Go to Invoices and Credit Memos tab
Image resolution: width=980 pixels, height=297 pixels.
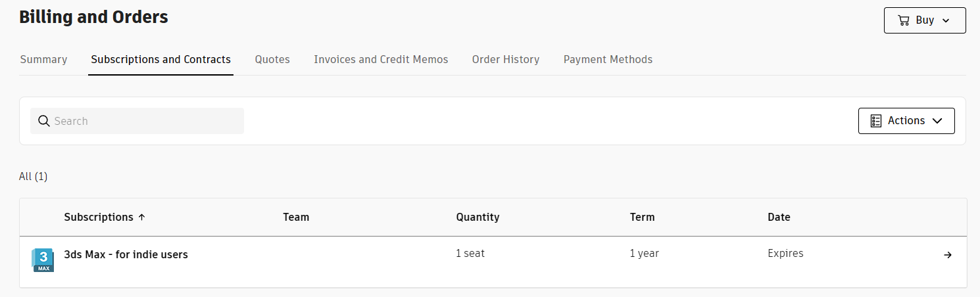[x=381, y=59]
